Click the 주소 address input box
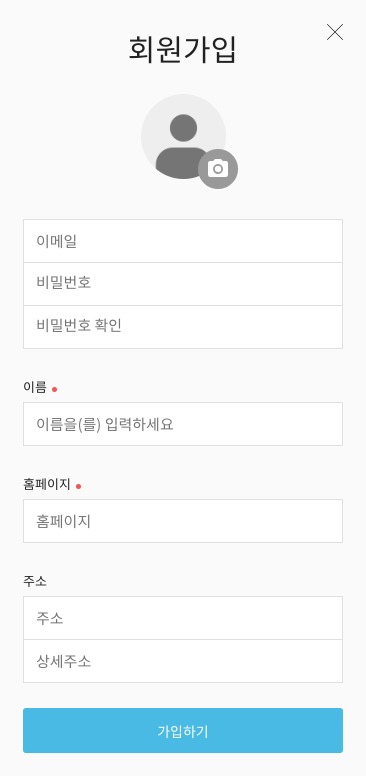The image size is (366, 776). click(183, 618)
